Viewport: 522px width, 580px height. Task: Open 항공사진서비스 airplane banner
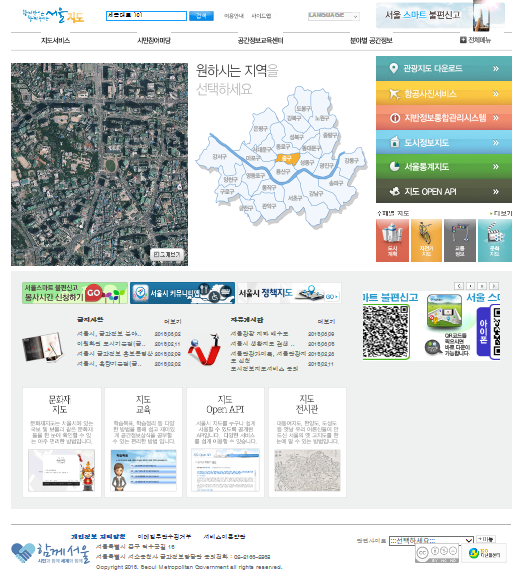click(444, 93)
